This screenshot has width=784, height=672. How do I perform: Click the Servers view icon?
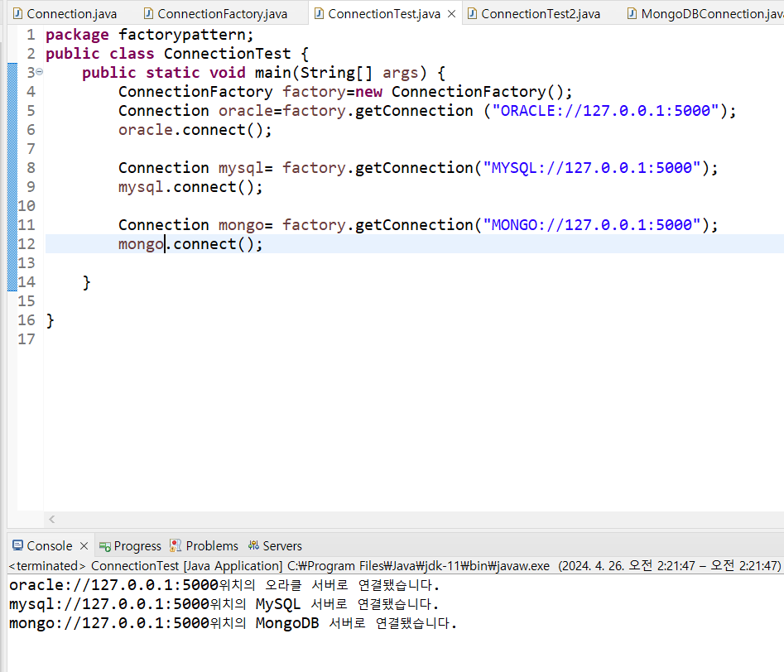coord(253,545)
